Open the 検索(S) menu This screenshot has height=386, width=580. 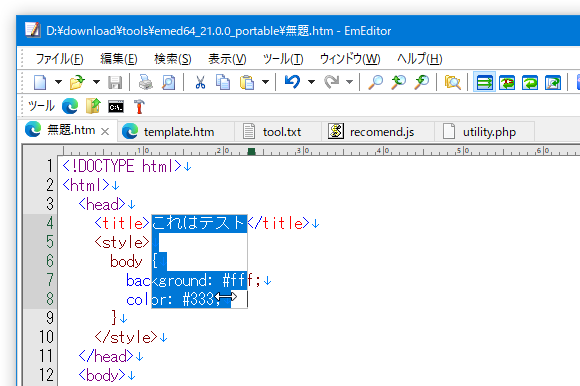(173, 59)
